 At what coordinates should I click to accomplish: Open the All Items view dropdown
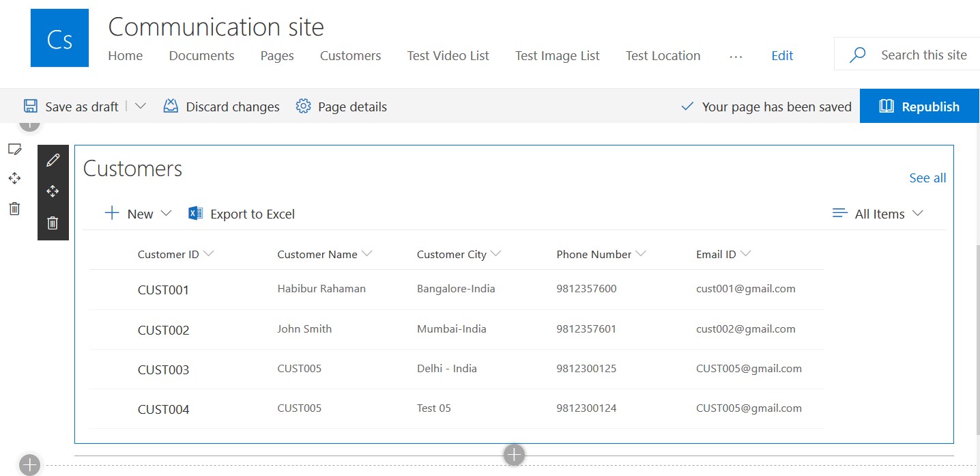point(919,213)
